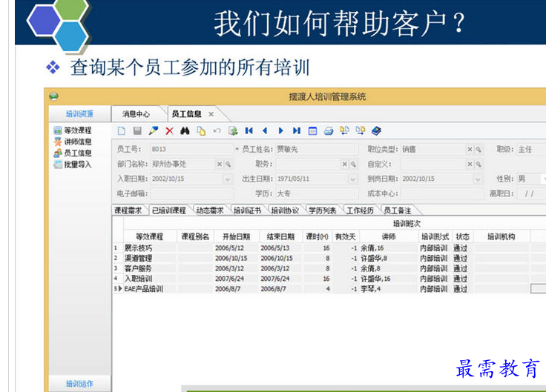
Task: Click the undo arrow icon
Action: 217,130
